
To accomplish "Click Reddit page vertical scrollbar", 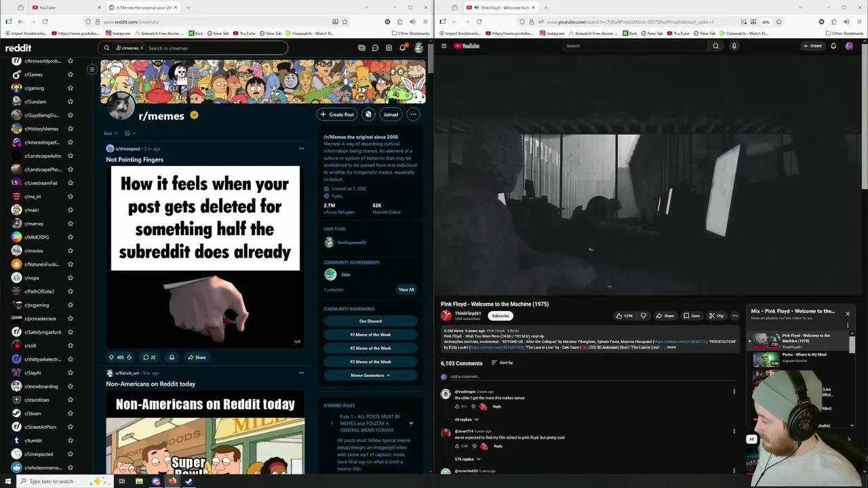I will (430, 58).
